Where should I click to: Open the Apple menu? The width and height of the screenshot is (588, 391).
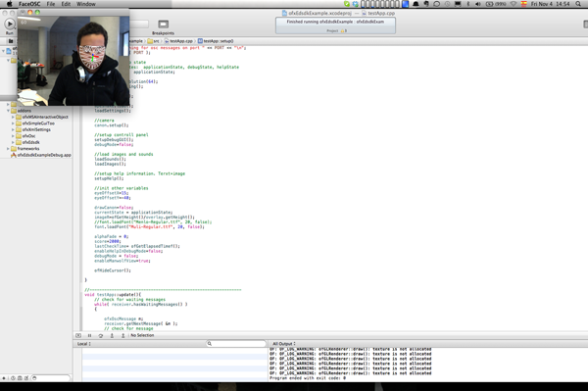[x=10, y=4]
